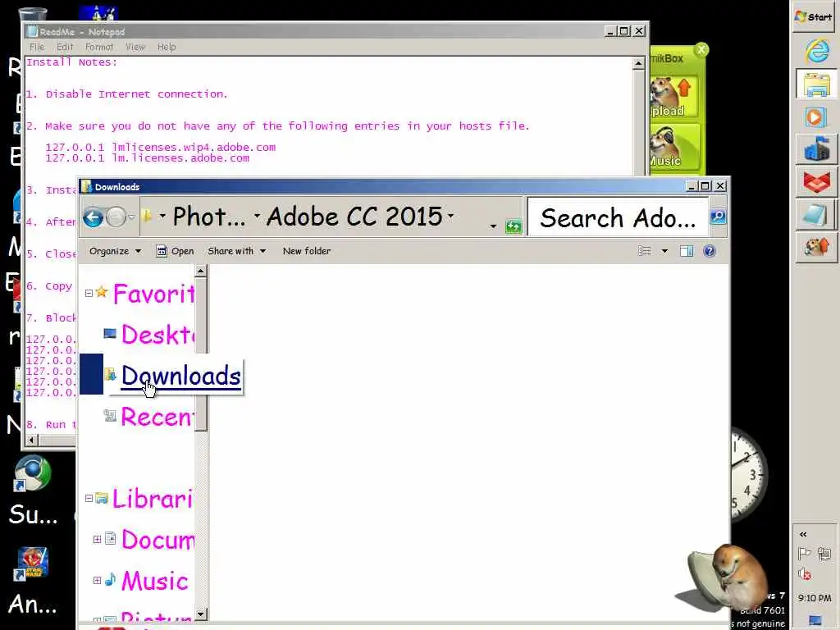
Task: Open Format menu in ReadMe Notepad
Action: click(x=99, y=47)
